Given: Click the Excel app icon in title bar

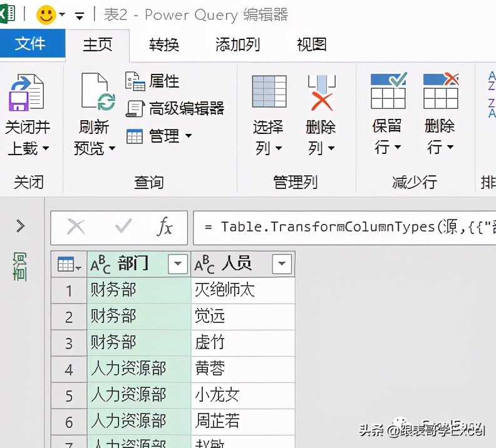Looking at the screenshot, I should pyautogui.click(x=7, y=14).
